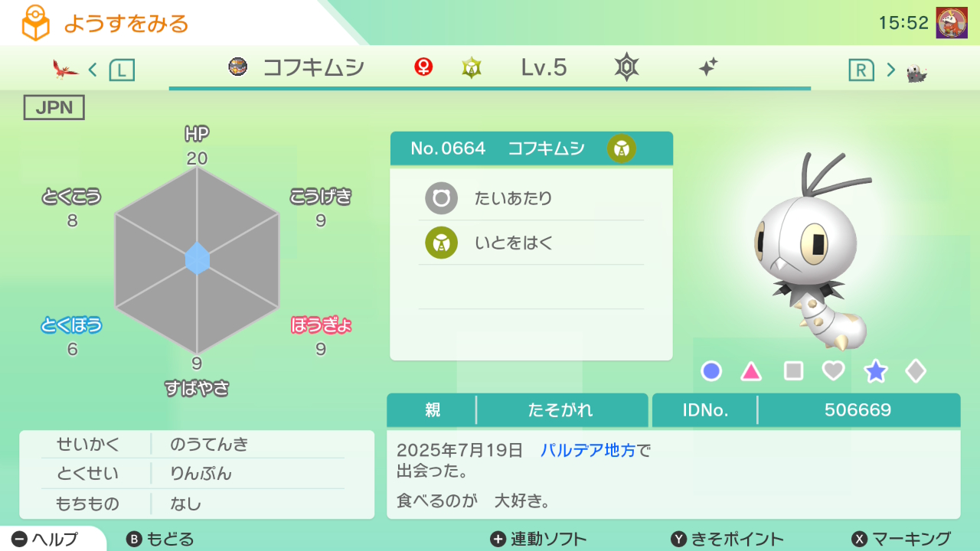Click the Normal type icon beside たいあたり
Image resolution: width=980 pixels, height=551 pixels.
(x=441, y=198)
